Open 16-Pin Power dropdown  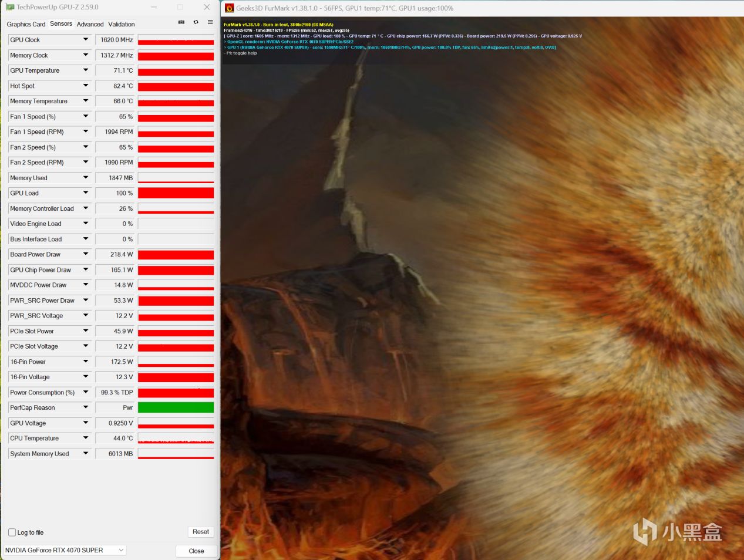tap(86, 362)
